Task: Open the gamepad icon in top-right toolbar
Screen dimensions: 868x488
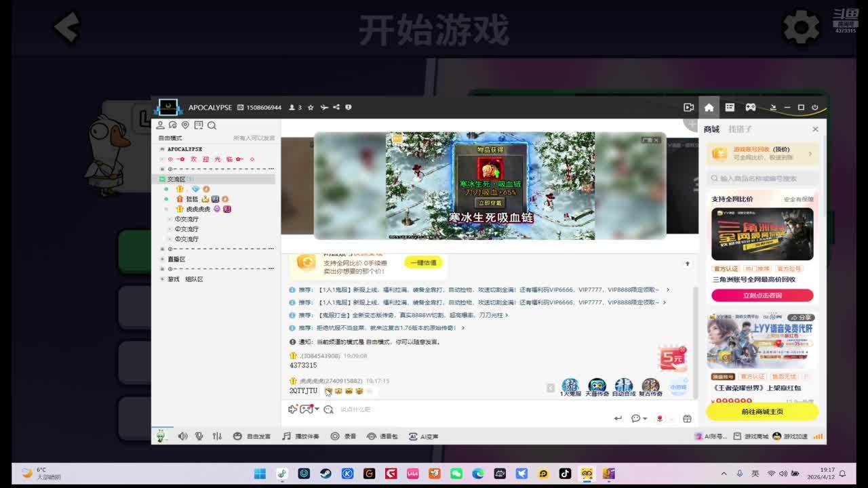Action: [x=751, y=107]
